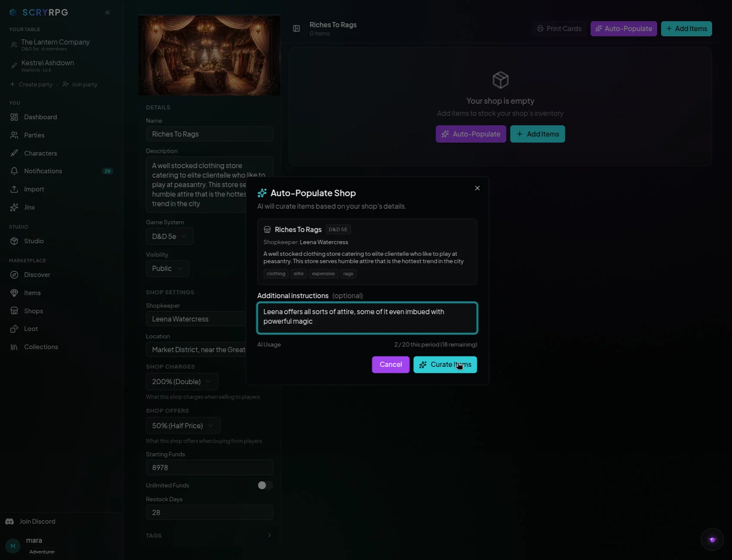Open Jinx sparkle icon in sidebar

click(14, 207)
